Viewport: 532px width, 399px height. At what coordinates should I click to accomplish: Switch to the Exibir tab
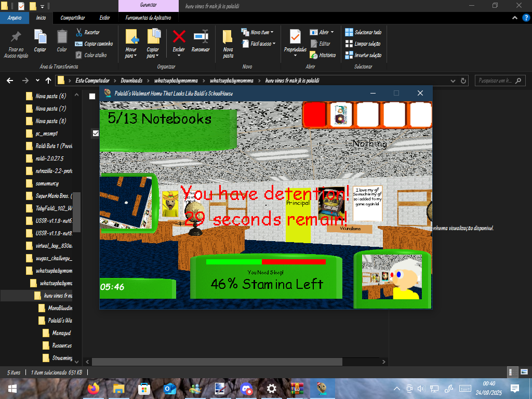[104, 18]
